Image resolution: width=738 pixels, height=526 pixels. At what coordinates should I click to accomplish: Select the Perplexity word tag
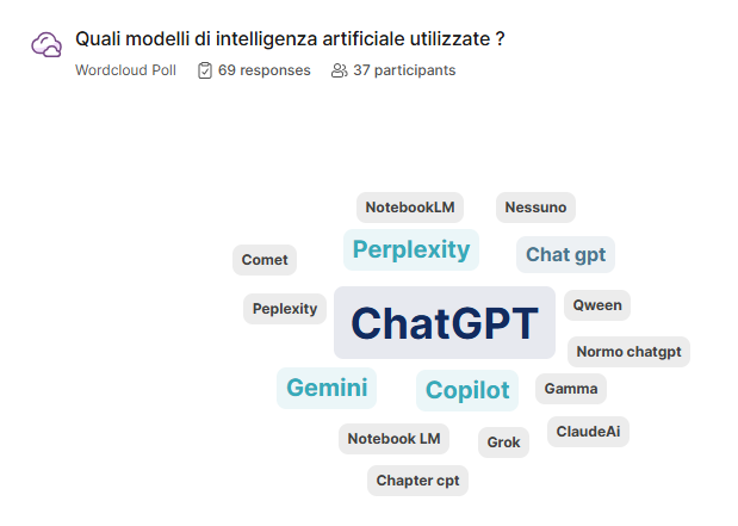point(411,249)
